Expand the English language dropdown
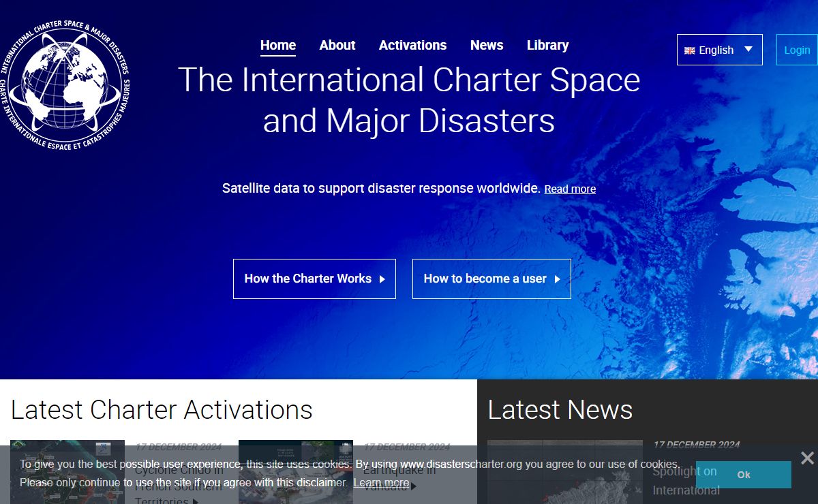The height and width of the screenshot is (504, 818). pos(720,50)
